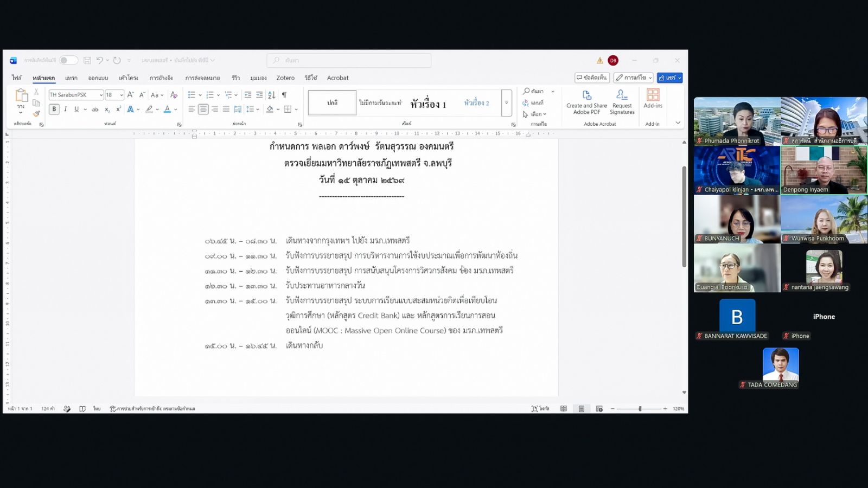Switch to the Acrobat ribbon tab
Viewport: 868px width, 488px height.
(337, 78)
